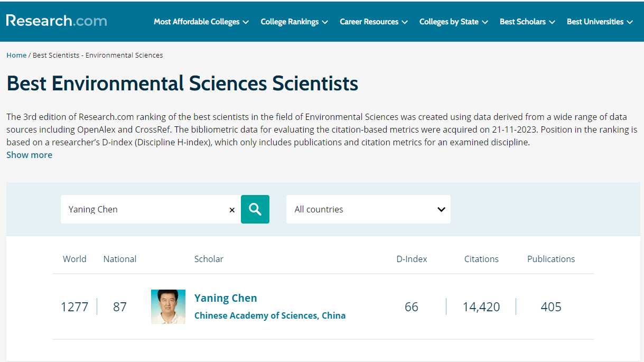Click publications value 405

pos(551,307)
